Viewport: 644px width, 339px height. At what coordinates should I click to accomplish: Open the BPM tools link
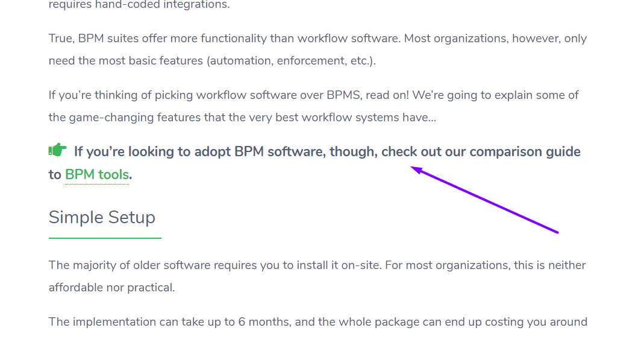pyautogui.click(x=97, y=174)
